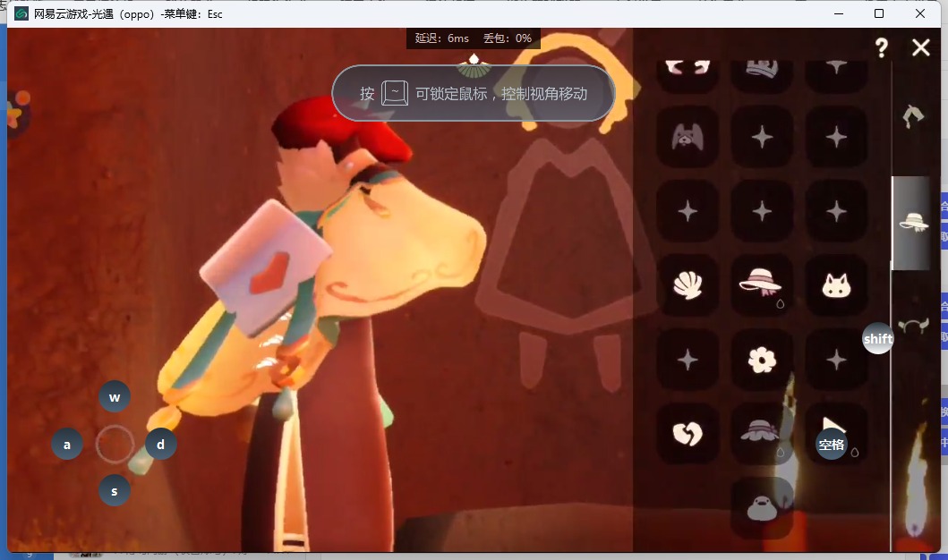Click the tilde key icon in hint
948x560 pixels.
[395, 93]
